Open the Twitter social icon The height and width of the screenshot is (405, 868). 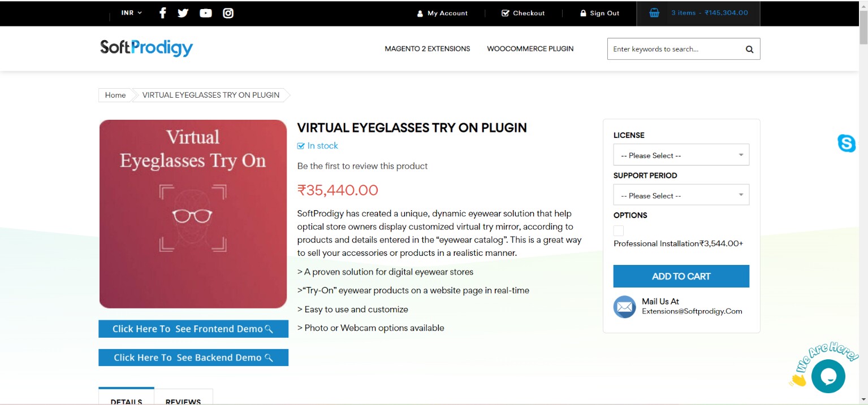tap(183, 12)
